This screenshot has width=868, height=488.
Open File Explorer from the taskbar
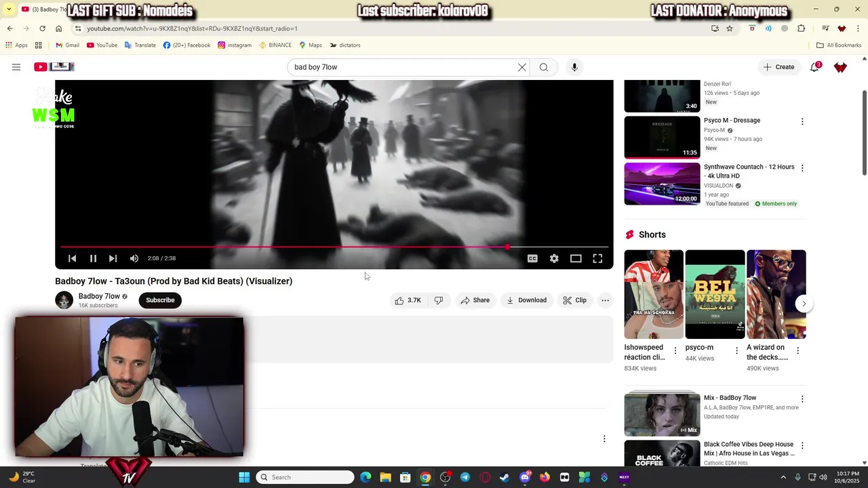tap(385, 477)
